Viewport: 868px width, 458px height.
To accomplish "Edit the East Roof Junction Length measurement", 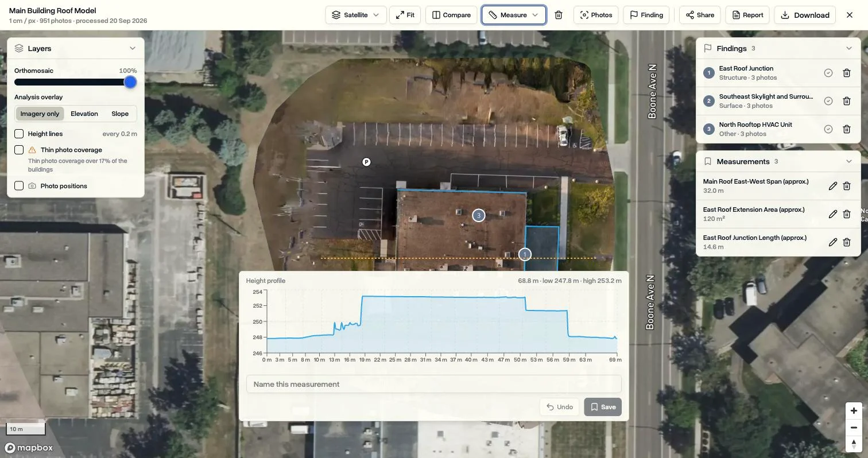I will point(832,242).
